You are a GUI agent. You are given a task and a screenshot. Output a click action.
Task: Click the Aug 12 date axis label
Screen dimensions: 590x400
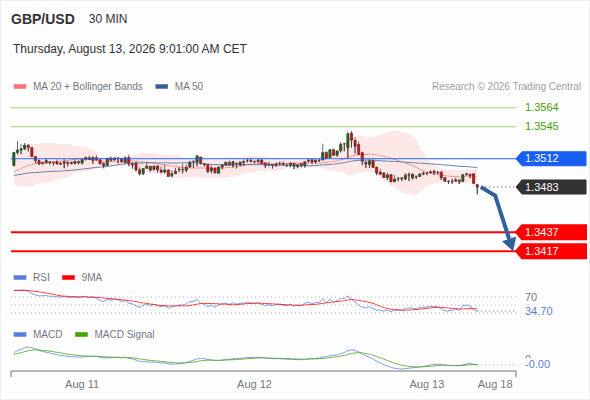click(x=254, y=385)
